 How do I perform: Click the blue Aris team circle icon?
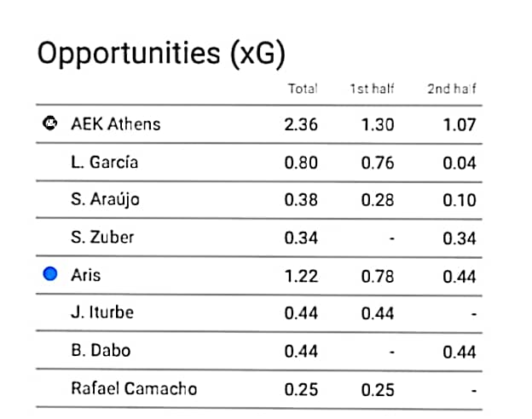point(49,274)
